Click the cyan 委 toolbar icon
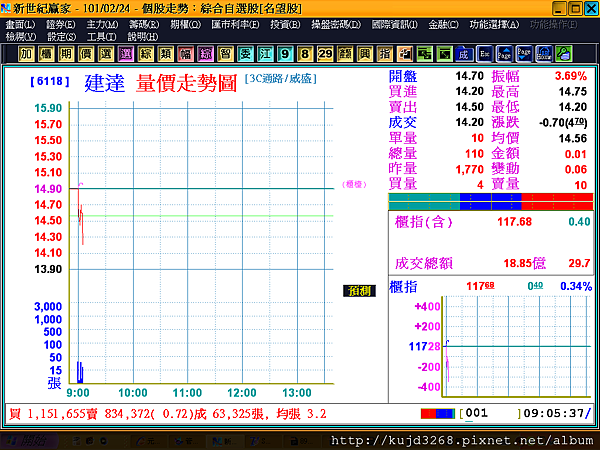Viewport: 600px width, 450px height. pos(245,54)
